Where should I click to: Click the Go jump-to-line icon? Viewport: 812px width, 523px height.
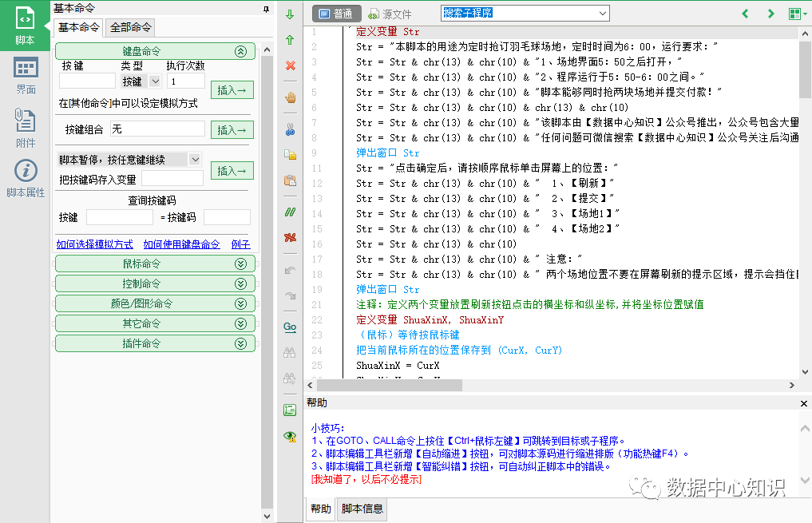click(x=290, y=327)
